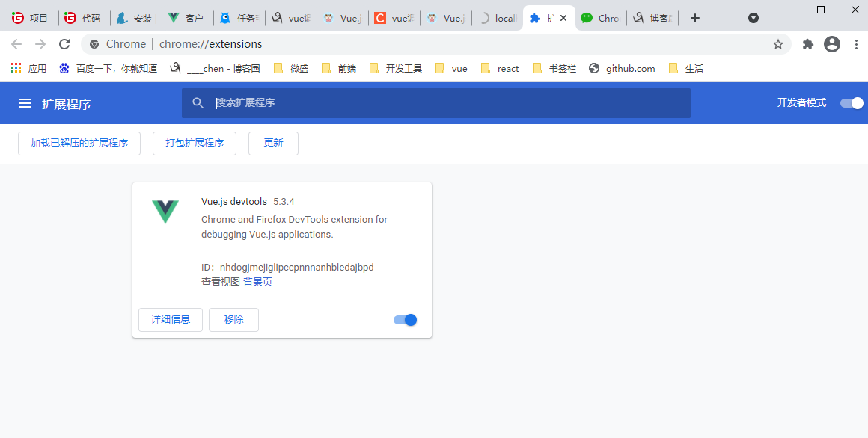This screenshot has width=868, height=438.
Task: Go back to previous page
Action: 16,44
